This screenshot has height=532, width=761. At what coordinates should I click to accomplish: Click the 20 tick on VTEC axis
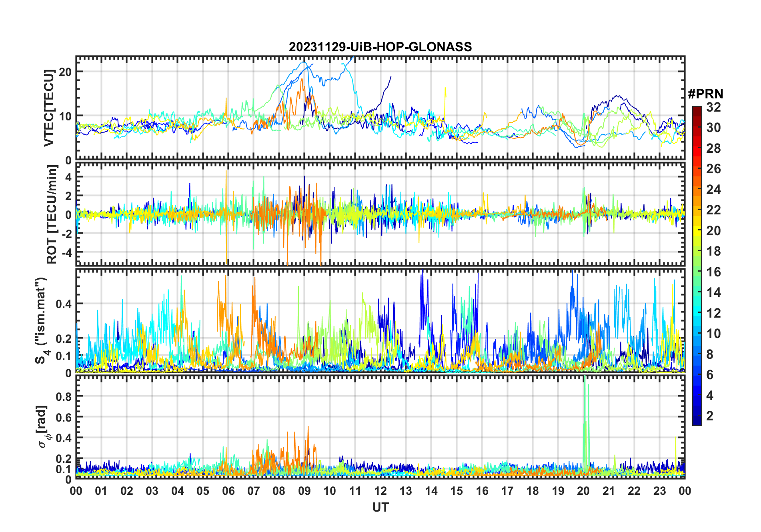coord(65,72)
